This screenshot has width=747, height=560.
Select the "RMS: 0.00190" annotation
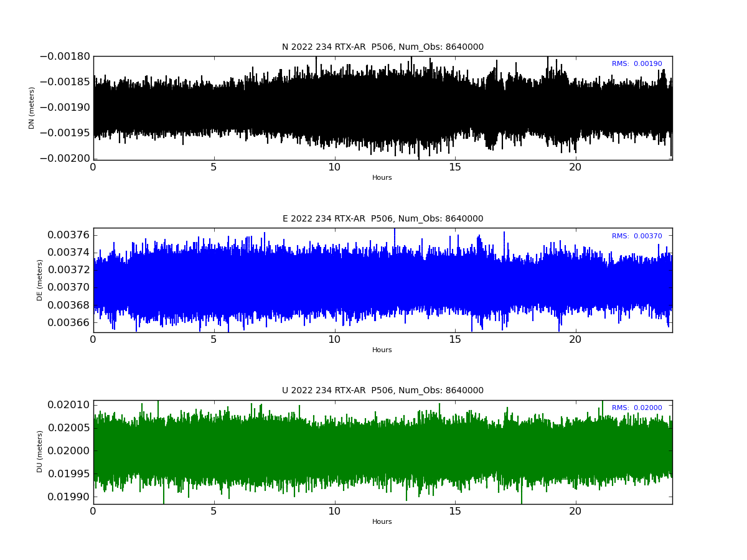point(637,64)
